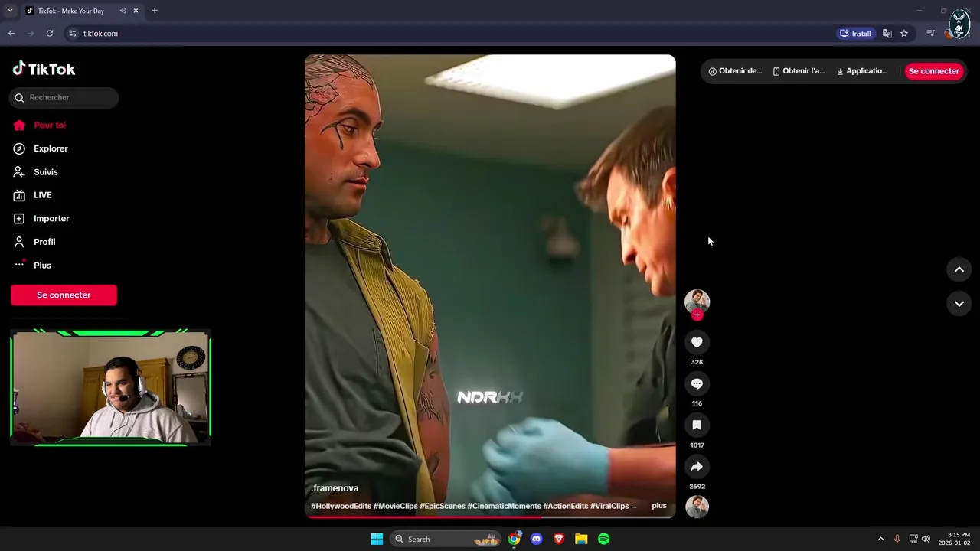This screenshot has height=551, width=980.
Task: Open the site information icon in the address bar
Action: tap(73, 34)
